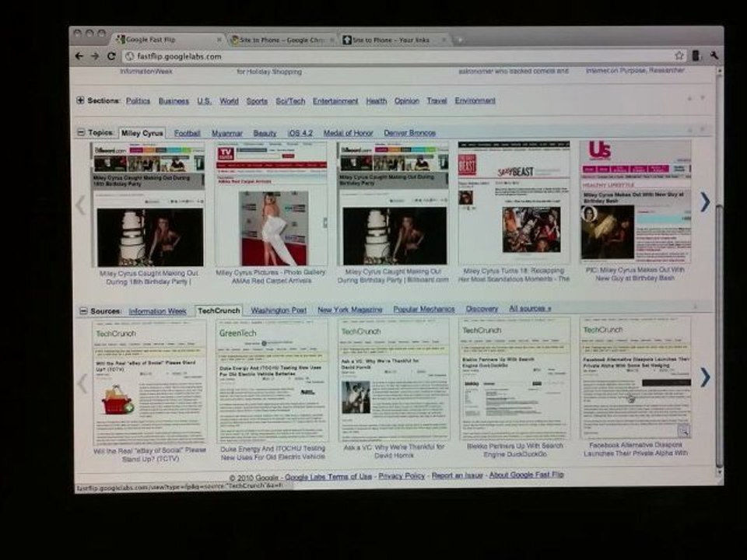This screenshot has width=747, height=560.
Task: Open TV Guide AMAs Red Carpet thumbnail
Action: (272, 204)
